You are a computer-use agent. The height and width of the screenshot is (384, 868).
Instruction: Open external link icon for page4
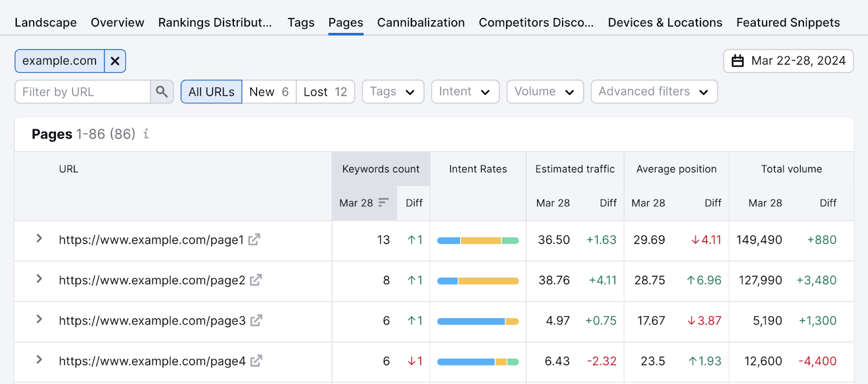point(256,361)
